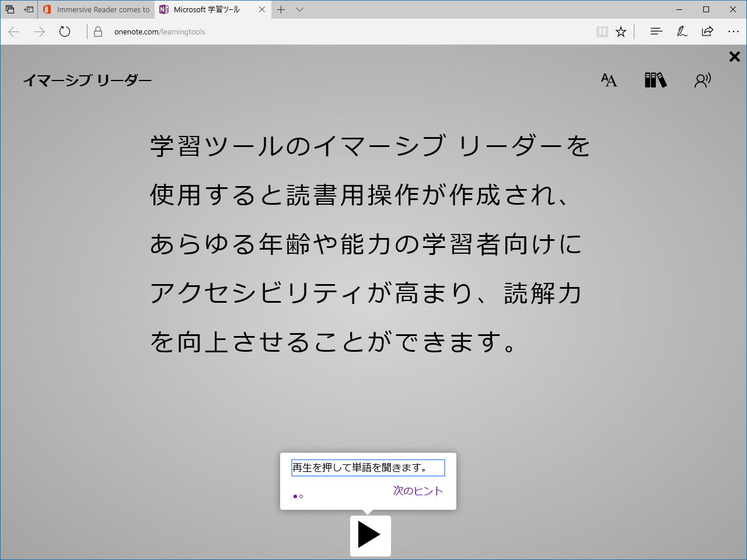Share the current page
The width and height of the screenshot is (747, 560).
[x=707, y=32]
